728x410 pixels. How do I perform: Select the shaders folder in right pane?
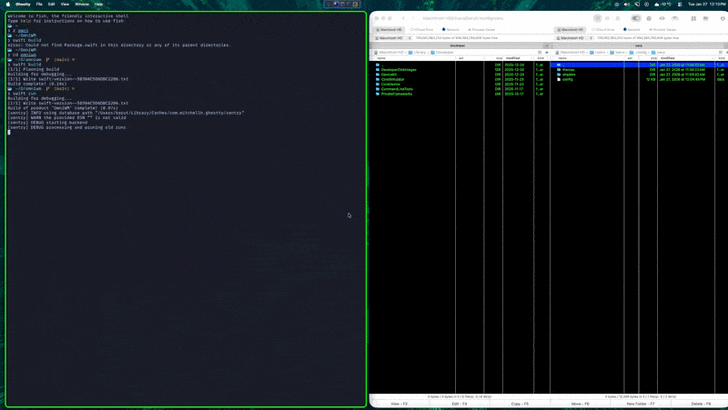(x=569, y=74)
